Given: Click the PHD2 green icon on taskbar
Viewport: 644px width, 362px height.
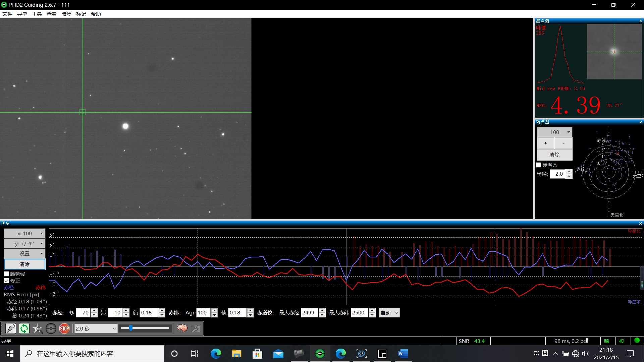Looking at the screenshot, I should click(x=320, y=354).
